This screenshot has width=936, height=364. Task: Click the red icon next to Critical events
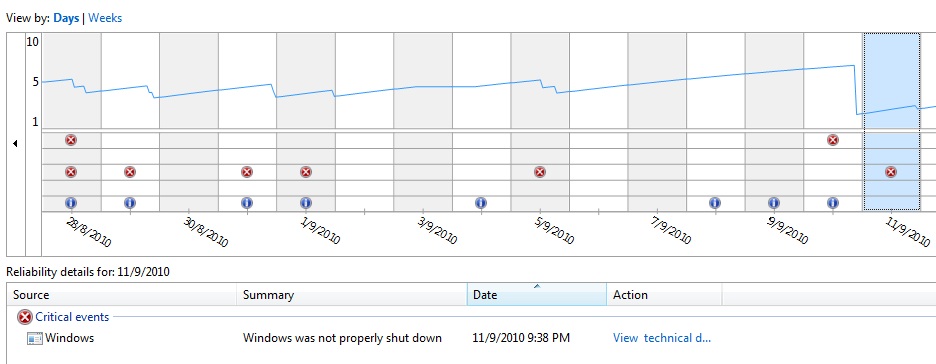click(x=24, y=317)
